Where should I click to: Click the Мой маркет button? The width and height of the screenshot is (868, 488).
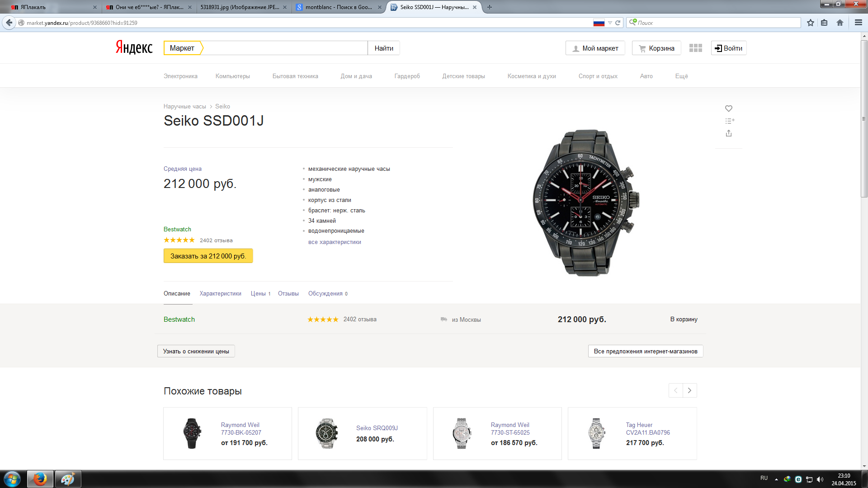[595, 48]
